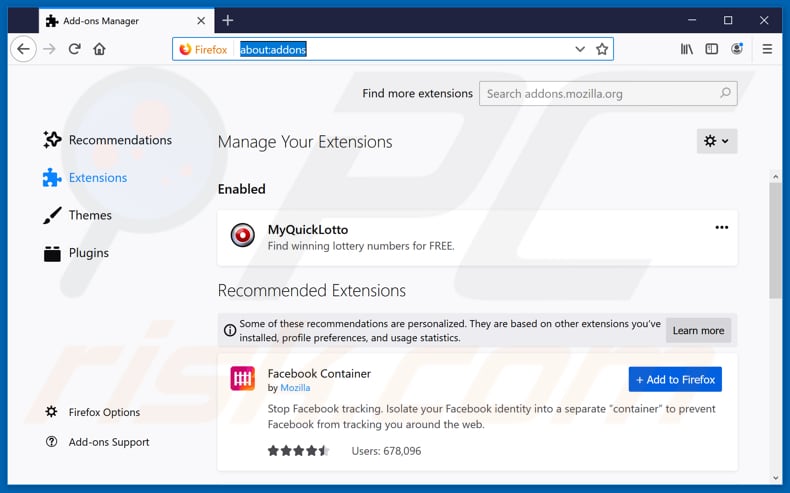Click the Plugins block icon
Screen dimensions: 790x493
(x=52, y=253)
